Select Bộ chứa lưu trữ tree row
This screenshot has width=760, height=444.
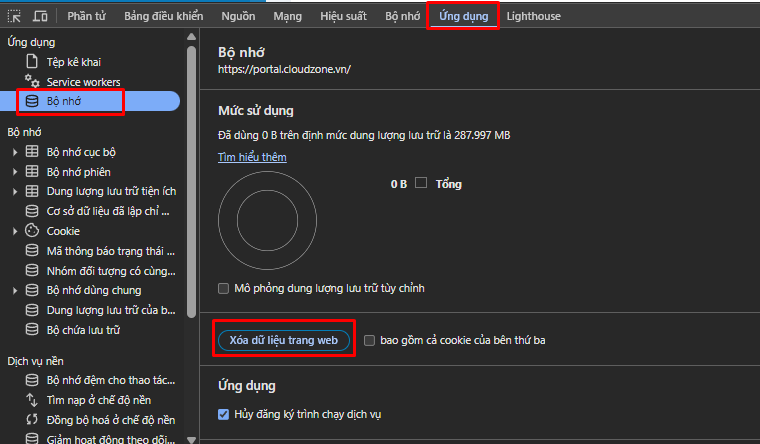[90, 330]
